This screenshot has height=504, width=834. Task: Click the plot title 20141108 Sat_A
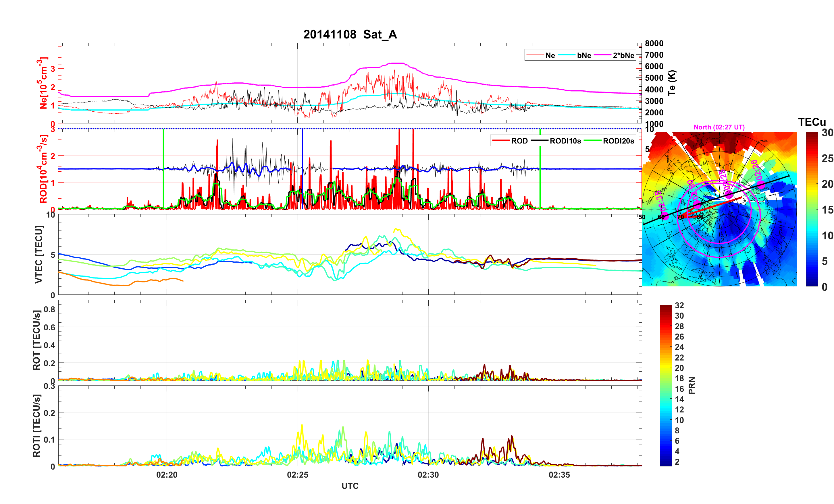[350, 34]
